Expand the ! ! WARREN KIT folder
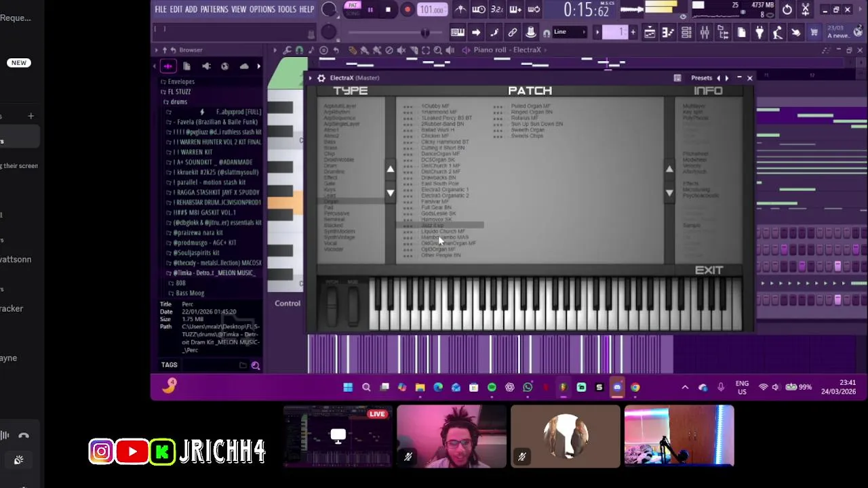This screenshot has height=488, width=868. point(193,152)
